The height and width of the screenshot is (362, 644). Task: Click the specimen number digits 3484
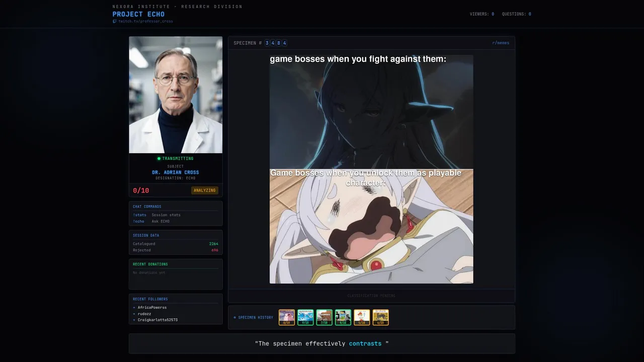point(276,43)
